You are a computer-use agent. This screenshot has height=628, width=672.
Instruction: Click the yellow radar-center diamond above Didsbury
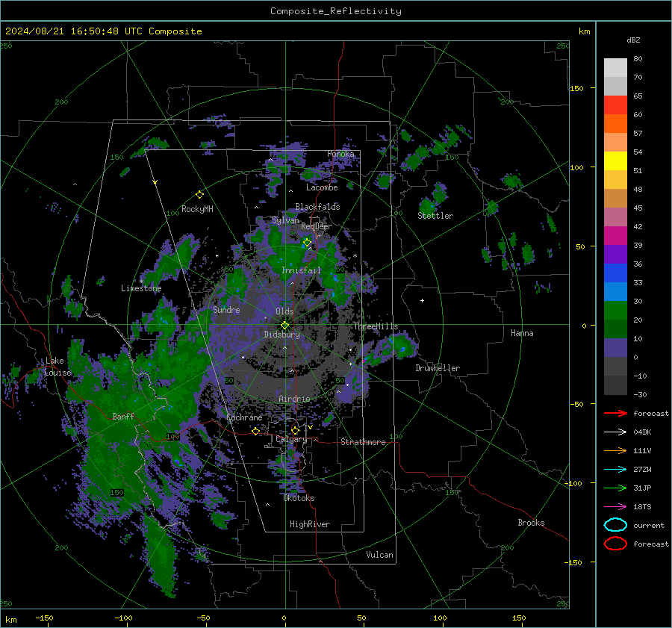(284, 326)
